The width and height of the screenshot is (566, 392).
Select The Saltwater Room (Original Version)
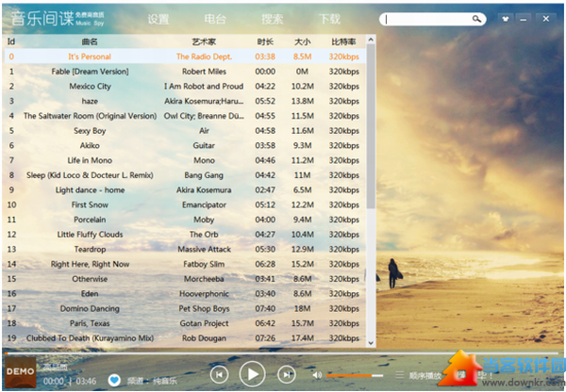(90, 116)
